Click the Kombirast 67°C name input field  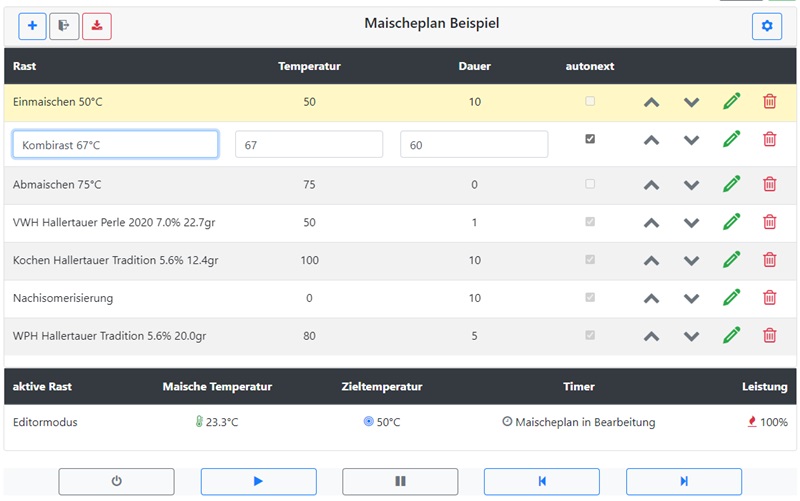115,145
